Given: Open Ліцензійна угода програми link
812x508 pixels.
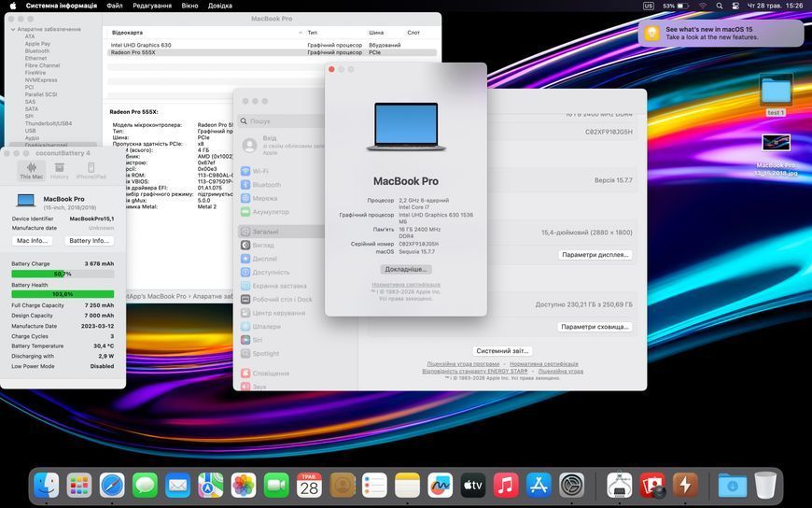Looking at the screenshot, I should 463,364.
